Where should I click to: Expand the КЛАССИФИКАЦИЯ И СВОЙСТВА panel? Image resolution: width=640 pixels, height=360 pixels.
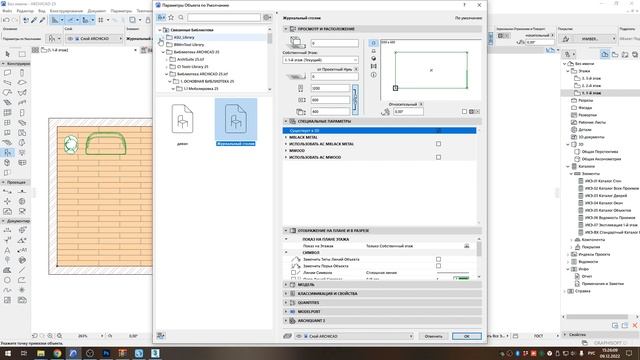click(286, 293)
